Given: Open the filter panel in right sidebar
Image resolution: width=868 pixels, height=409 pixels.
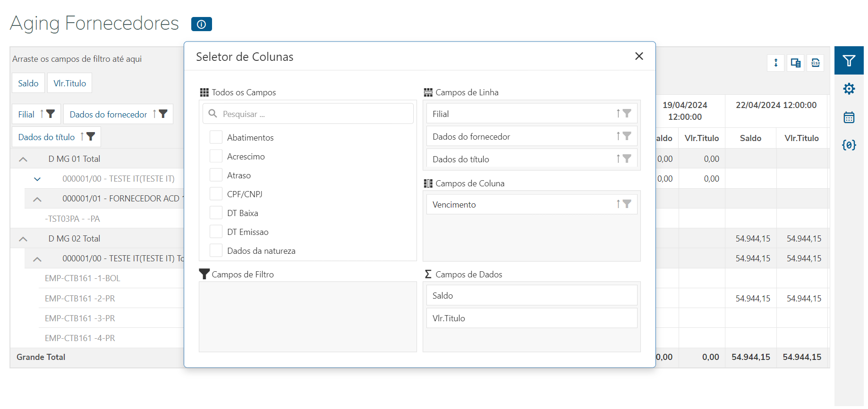Looking at the screenshot, I should (849, 61).
